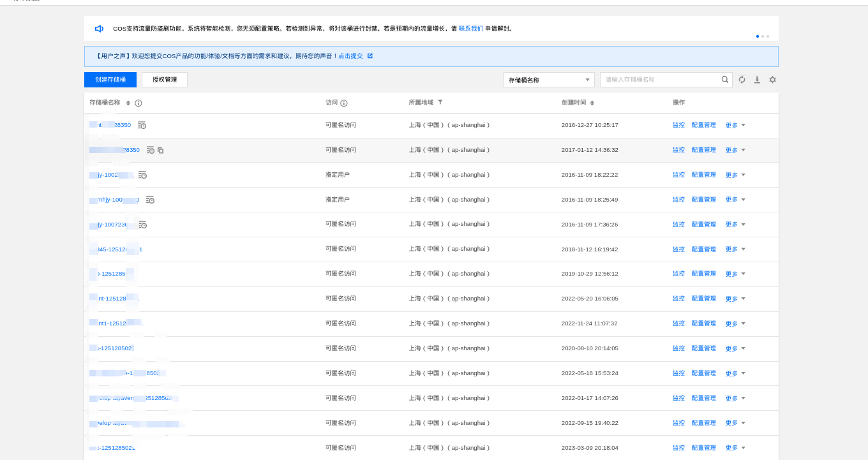The image size is (868, 460).
Task: Open 配置管理 for the 2022-05-20 16:06:05 bucket
Action: [x=704, y=299]
